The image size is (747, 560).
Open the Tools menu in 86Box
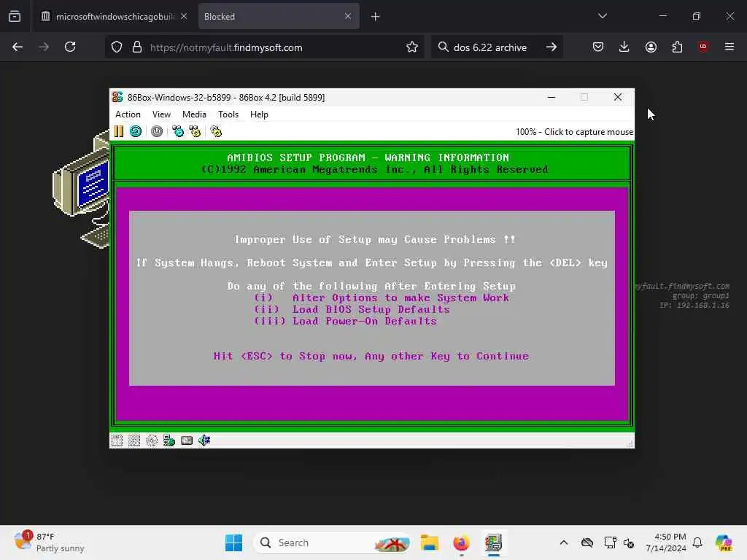(x=228, y=114)
